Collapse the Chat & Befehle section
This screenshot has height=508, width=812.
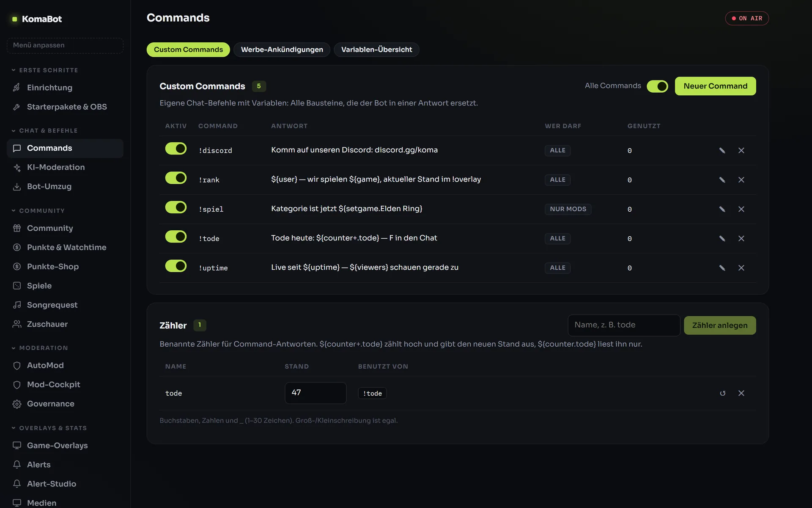coord(44,131)
